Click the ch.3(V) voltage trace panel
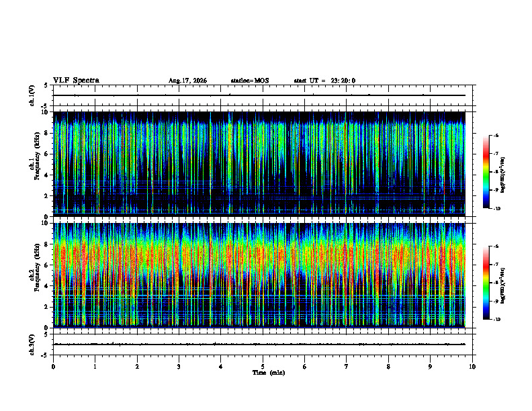 [x=263, y=345]
